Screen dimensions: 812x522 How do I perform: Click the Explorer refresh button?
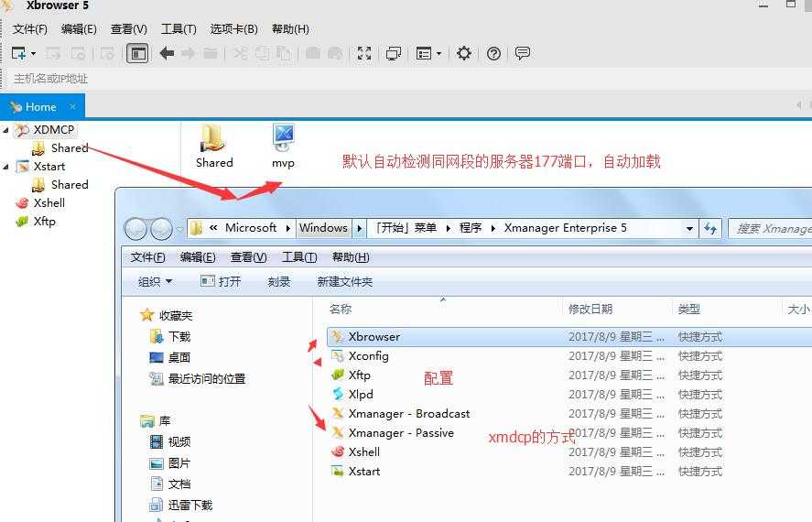pyautogui.click(x=710, y=228)
